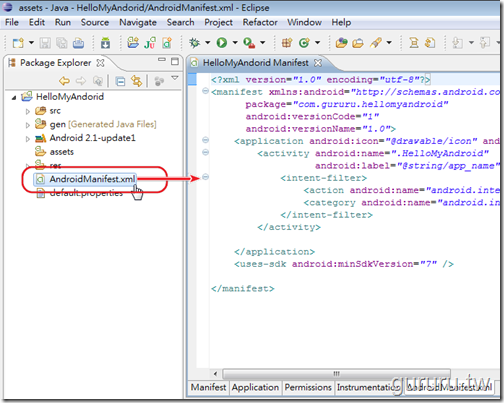Click the New Android Test Project icon
The image size is (504, 403).
(150, 43)
